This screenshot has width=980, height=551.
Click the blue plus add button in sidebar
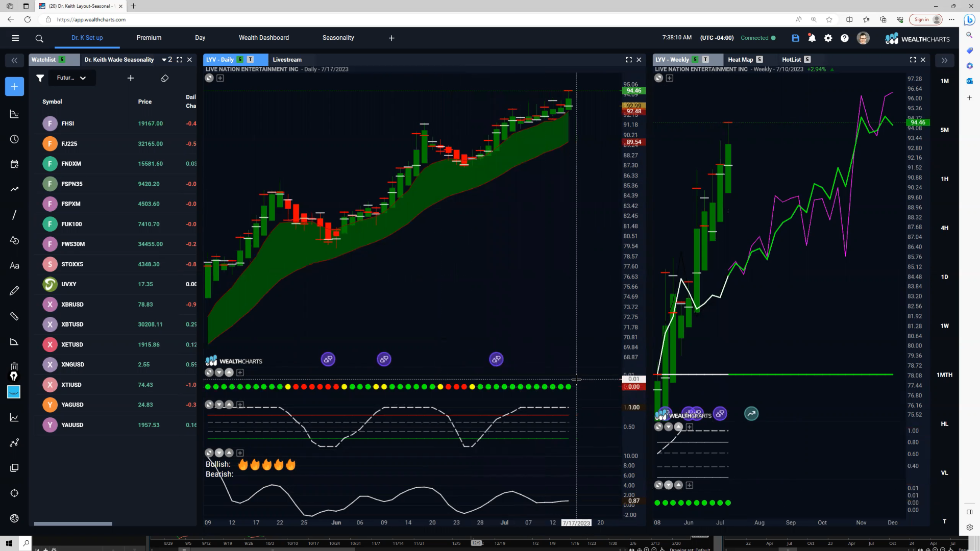[14, 87]
